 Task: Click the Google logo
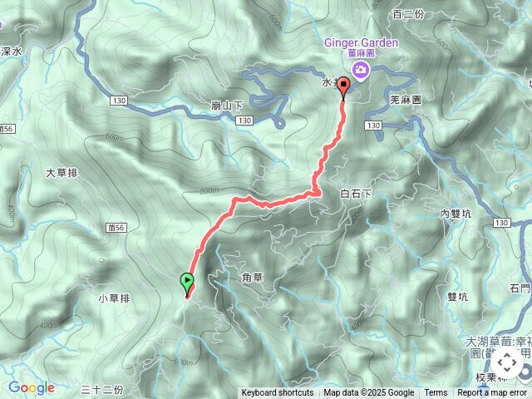pyautogui.click(x=32, y=388)
